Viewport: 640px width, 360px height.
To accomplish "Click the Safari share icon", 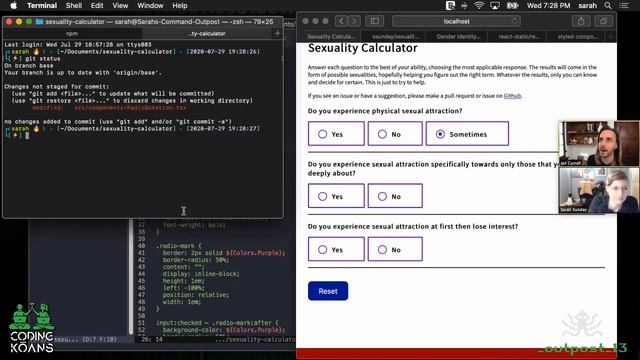I will pos(581,21).
